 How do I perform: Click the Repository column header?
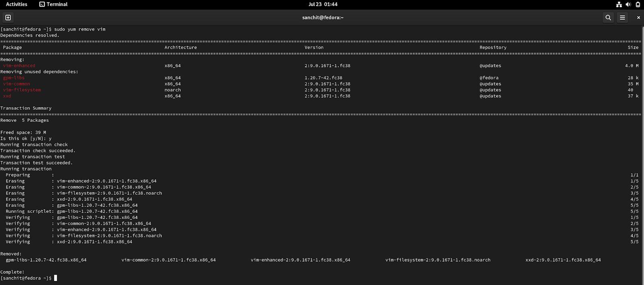493,47
